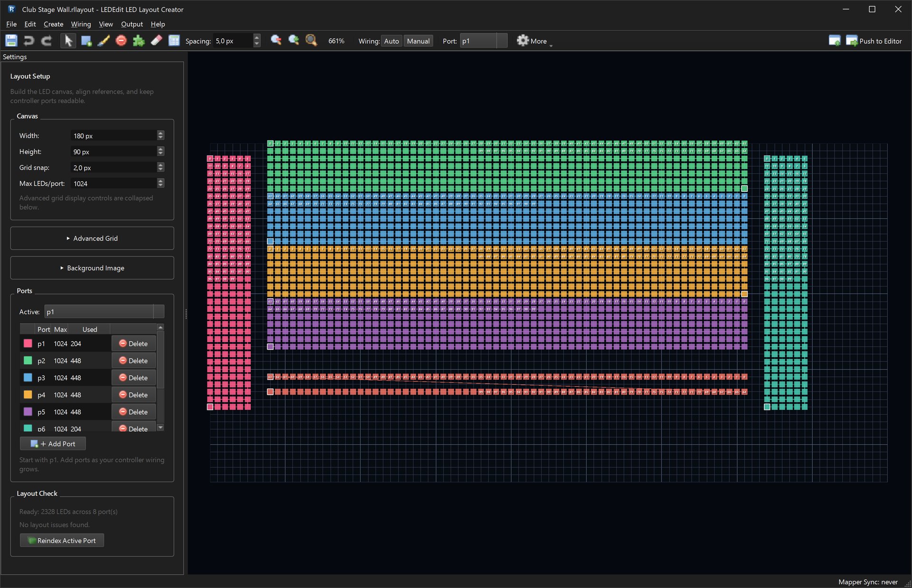This screenshot has height=588, width=912.
Task: Select the pointer selection tool
Action: [x=68, y=41]
